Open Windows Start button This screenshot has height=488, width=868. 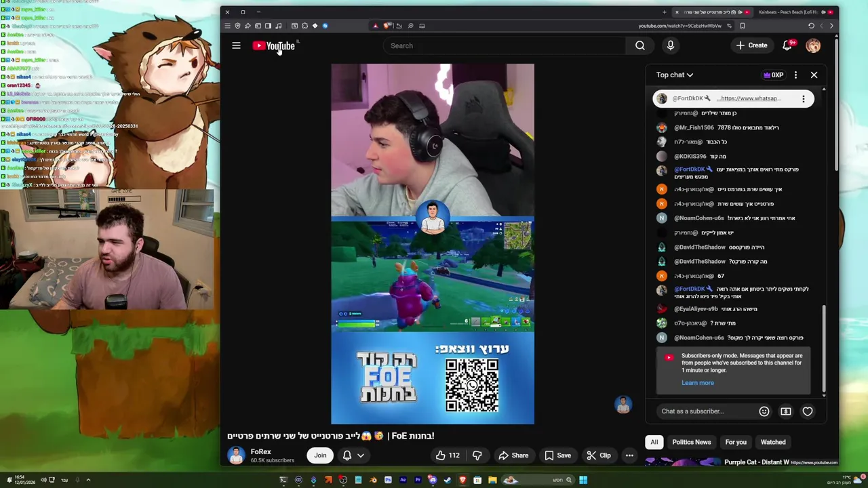coord(583,480)
